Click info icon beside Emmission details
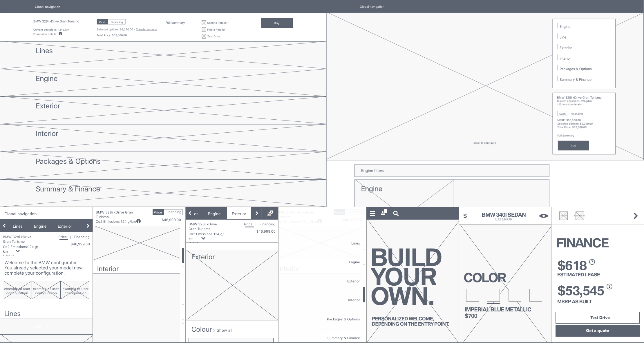The height and width of the screenshot is (343, 644). [60, 34]
